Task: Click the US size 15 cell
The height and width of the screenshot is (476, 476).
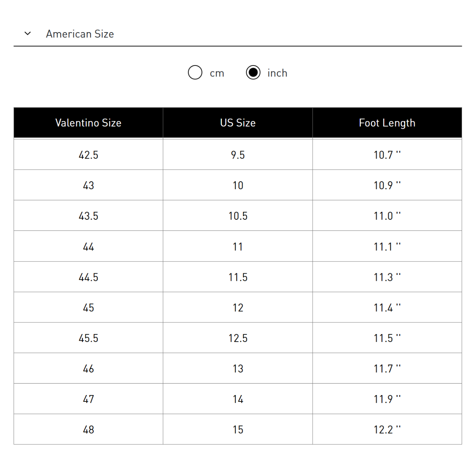Action: pyautogui.click(x=238, y=430)
